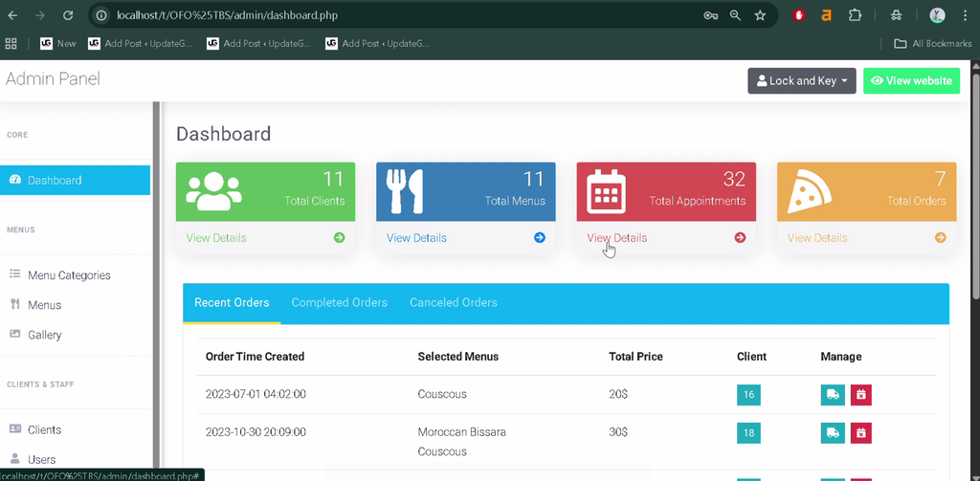Click the '2023-10-30 20:09:00' order time

[256, 432]
